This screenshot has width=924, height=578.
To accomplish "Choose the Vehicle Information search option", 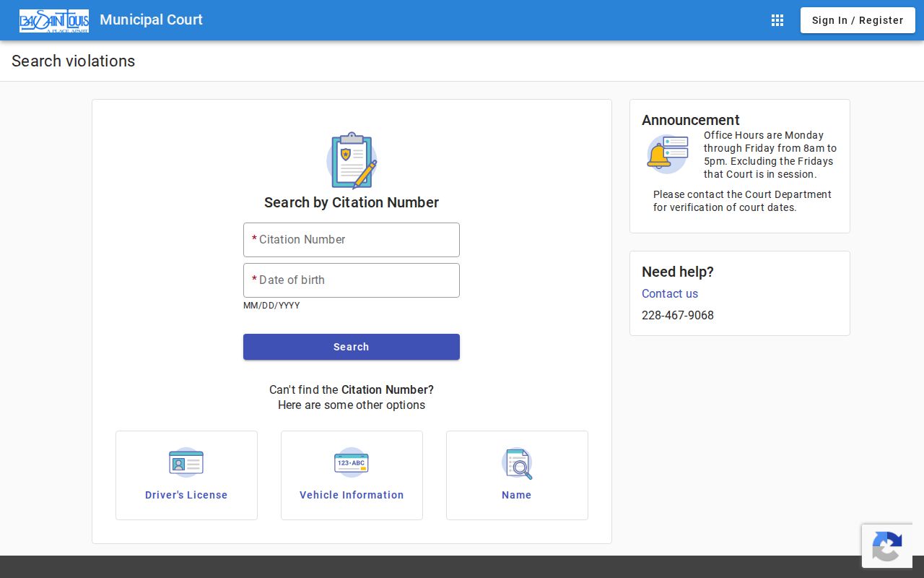I will pyautogui.click(x=352, y=475).
